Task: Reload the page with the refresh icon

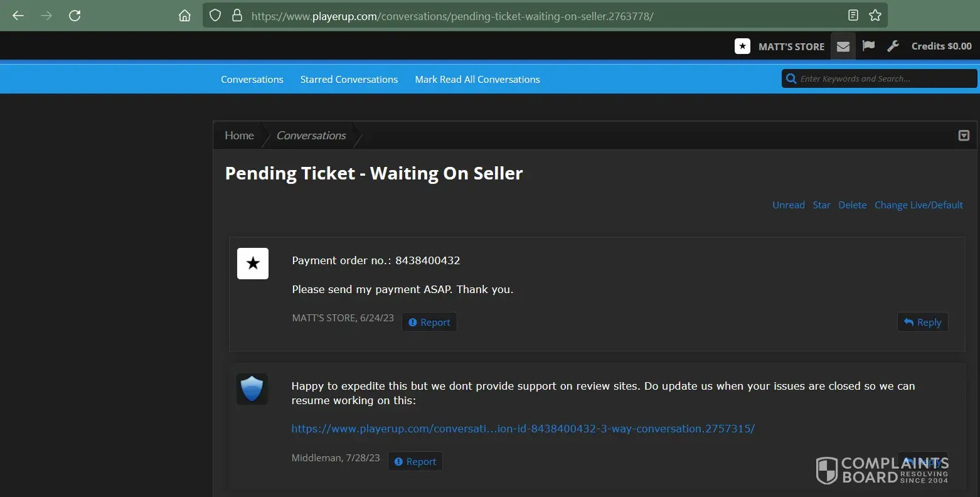Action: (x=75, y=16)
